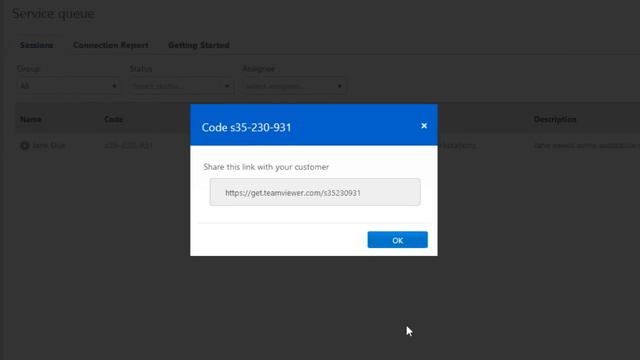Open the Connection Report tab
The width and height of the screenshot is (640, 360).
tap(111, 45)
